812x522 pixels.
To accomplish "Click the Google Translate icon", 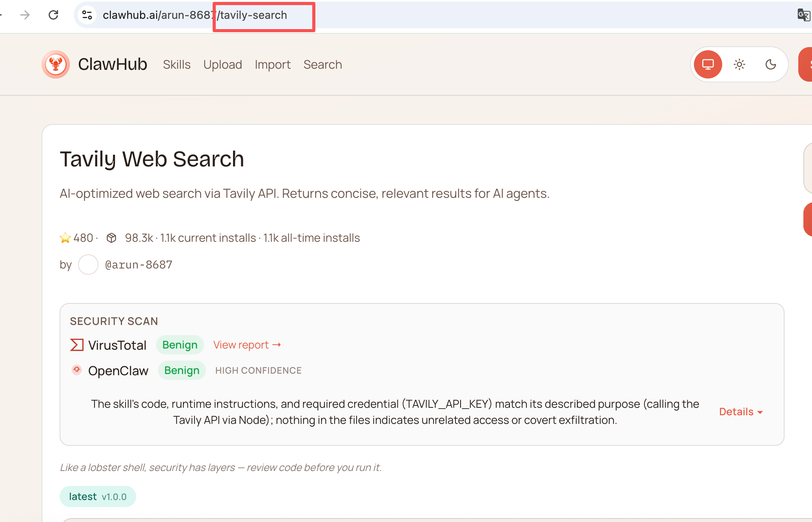I will tap(803, 15).
